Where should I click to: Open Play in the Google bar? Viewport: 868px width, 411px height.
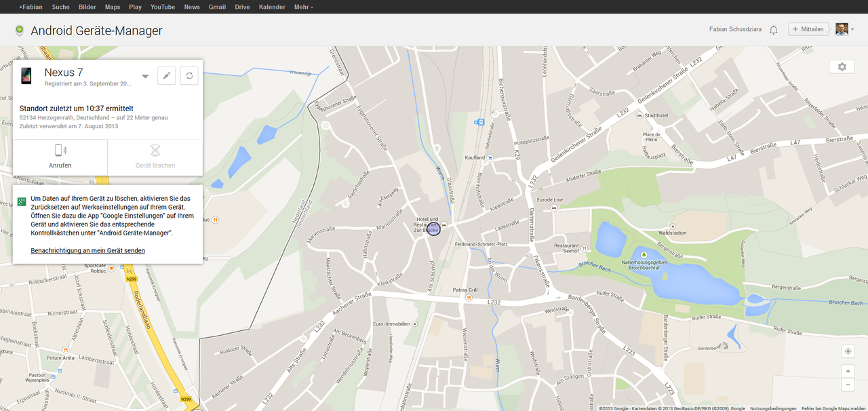click(135, 7)
